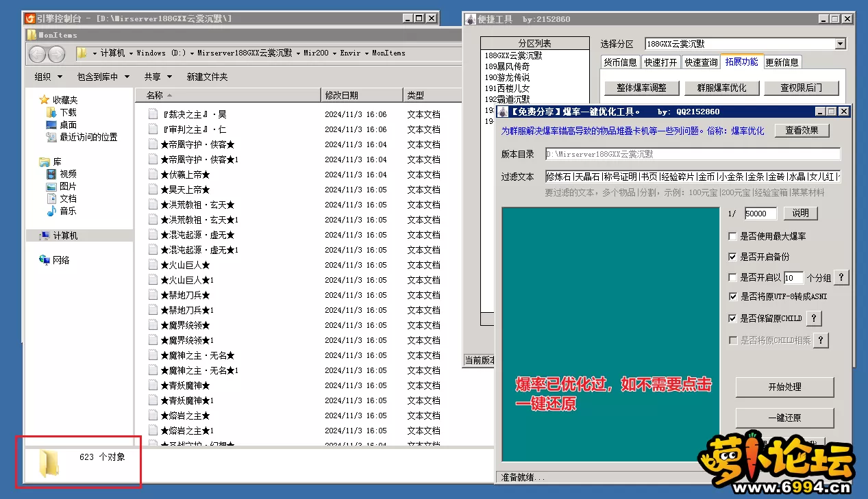Click 新建文件夹 in the Explorer toolbar
This screenshot has height=499, width=868.
coord(207,77)
